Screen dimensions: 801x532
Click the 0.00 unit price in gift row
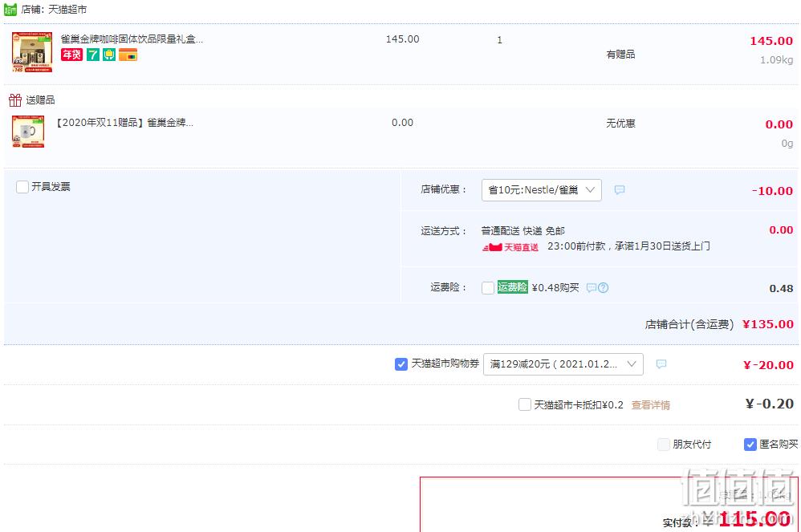point(402,123)
